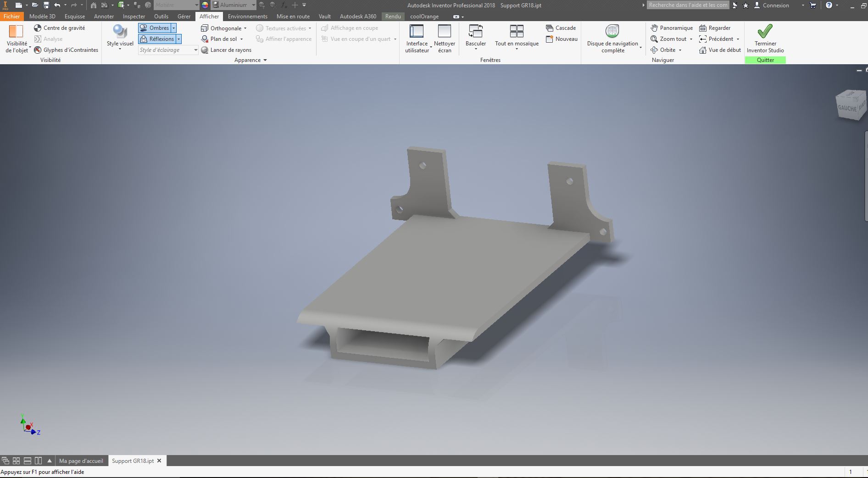Open the Outils ribbon tab
The height and width of the screenshot is (478, 868).
(x=161, y=16)
